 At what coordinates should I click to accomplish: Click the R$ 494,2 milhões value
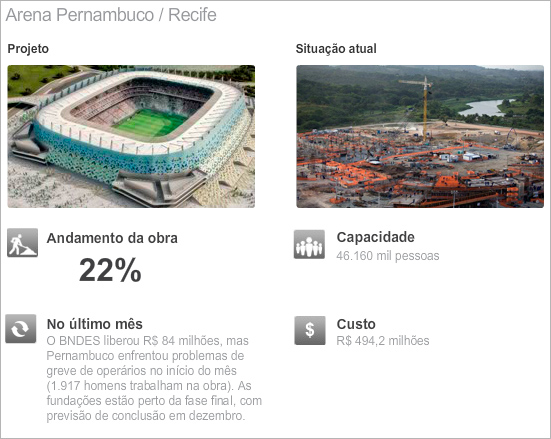[383, 341]
